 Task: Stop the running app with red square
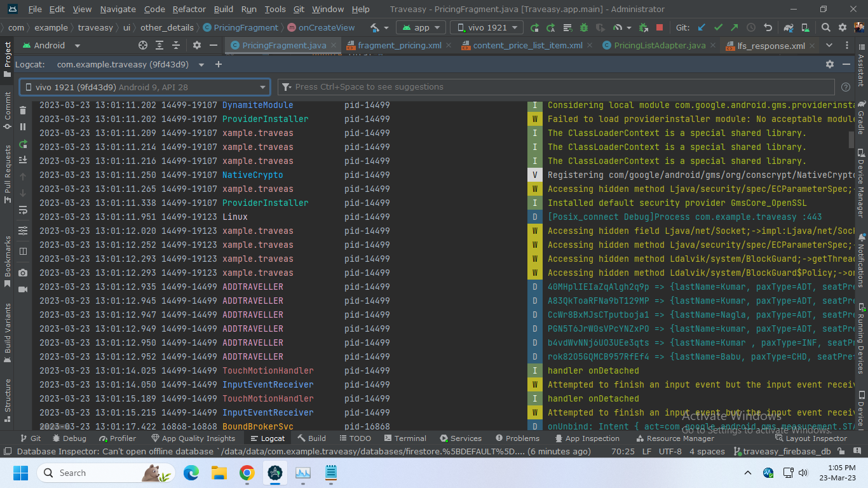click(x=660, y=28)
